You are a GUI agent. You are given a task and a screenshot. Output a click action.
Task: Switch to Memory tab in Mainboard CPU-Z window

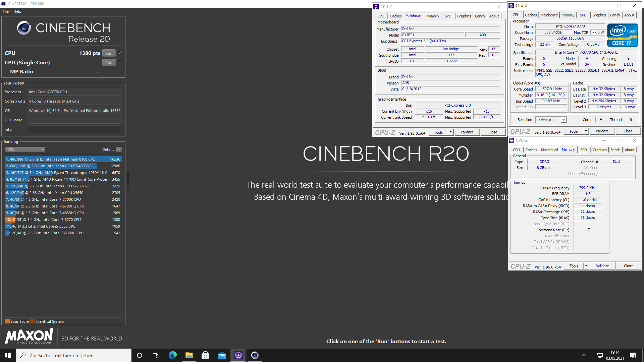433,16
